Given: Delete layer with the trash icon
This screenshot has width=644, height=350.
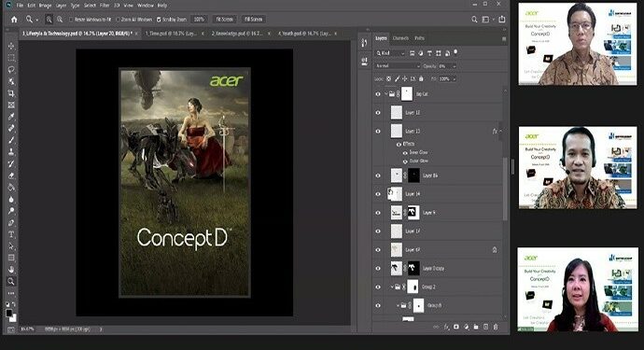Looking at the screenshot, I should 496,327.
